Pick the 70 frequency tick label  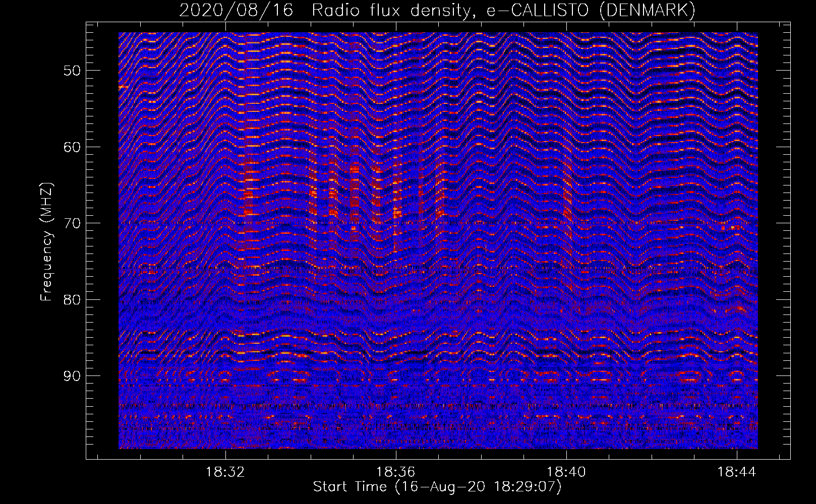pyautogui.click(x=72, y=223)
